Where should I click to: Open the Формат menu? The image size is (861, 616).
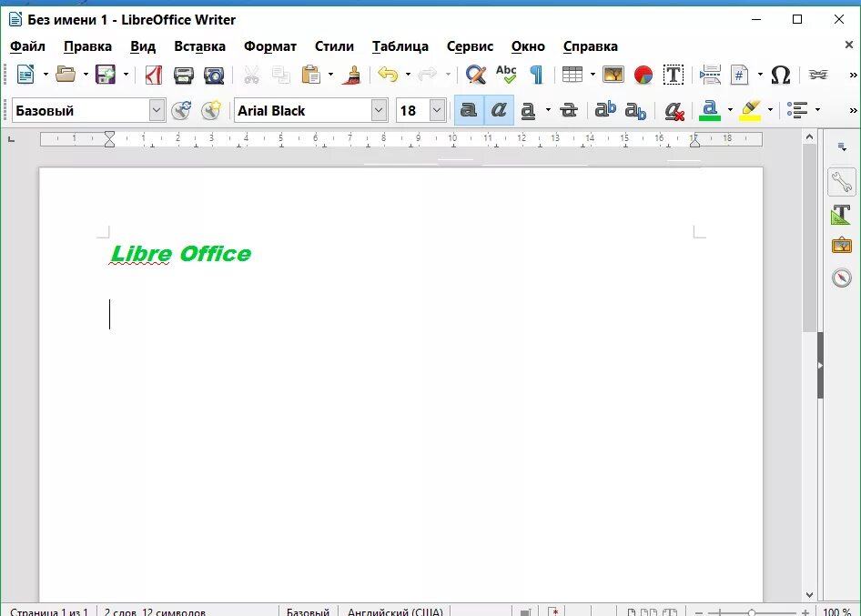(x=270, y=46)
